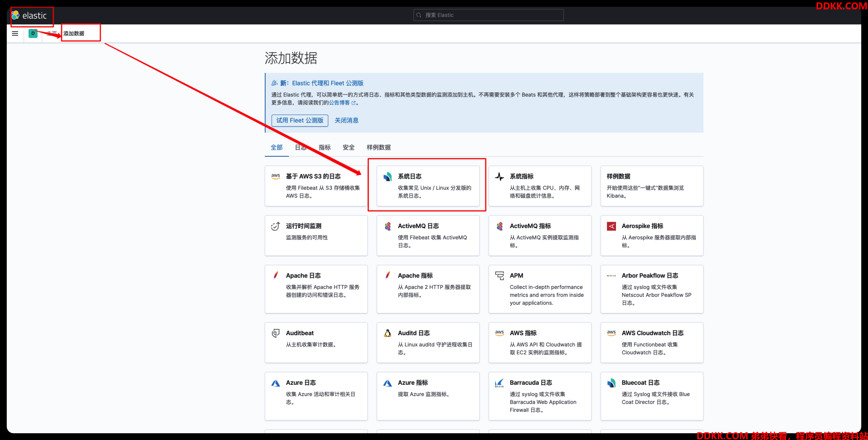Switch to the 日志 tab

click(300, 147)
